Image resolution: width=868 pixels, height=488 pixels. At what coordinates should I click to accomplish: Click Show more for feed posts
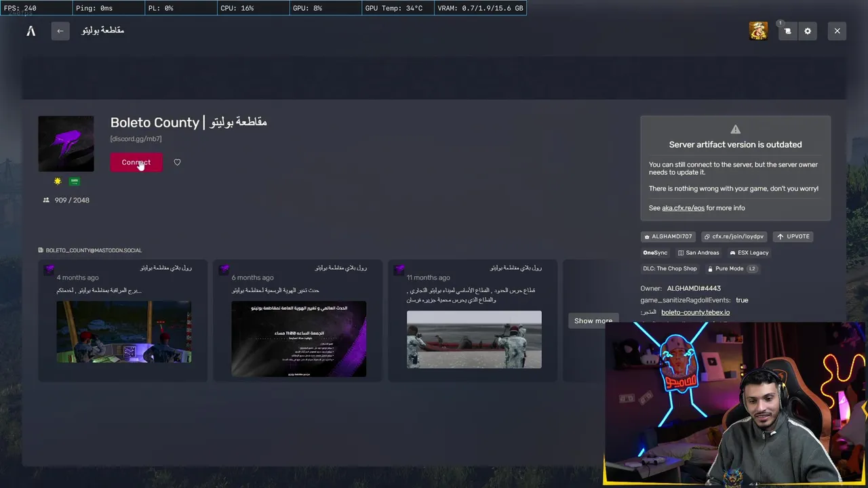tap(593, 321)
